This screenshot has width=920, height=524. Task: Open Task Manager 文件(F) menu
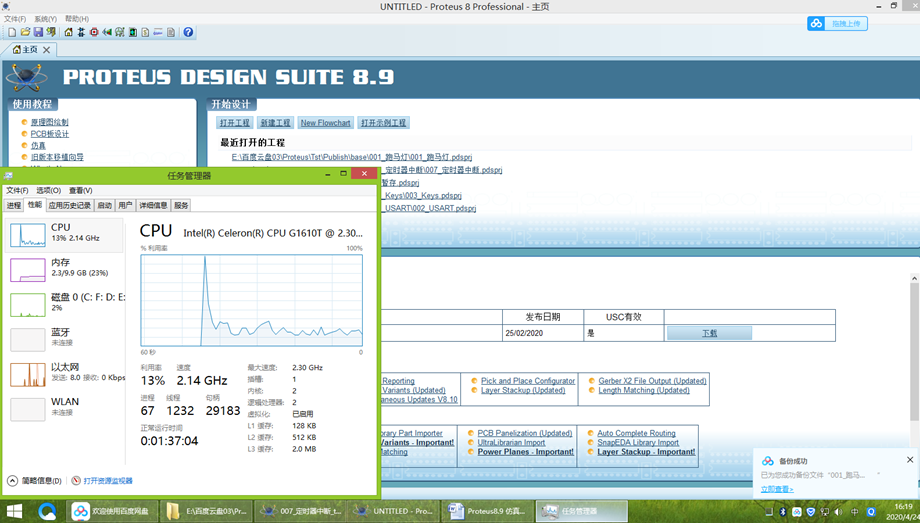(17, 190)
